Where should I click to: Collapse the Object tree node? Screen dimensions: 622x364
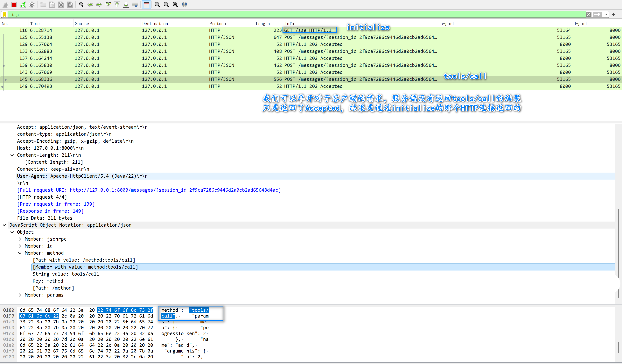click(12, 232)
